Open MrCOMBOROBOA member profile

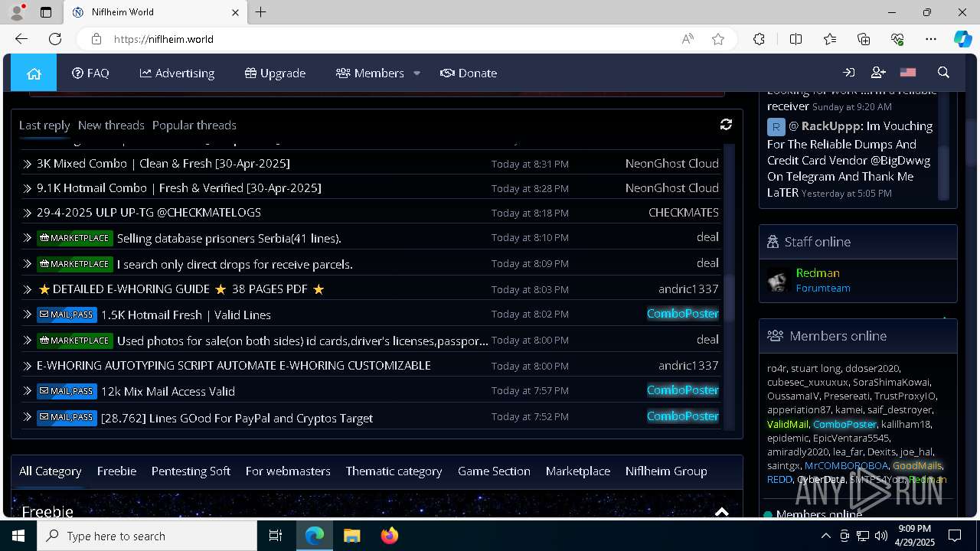point(846,465)
